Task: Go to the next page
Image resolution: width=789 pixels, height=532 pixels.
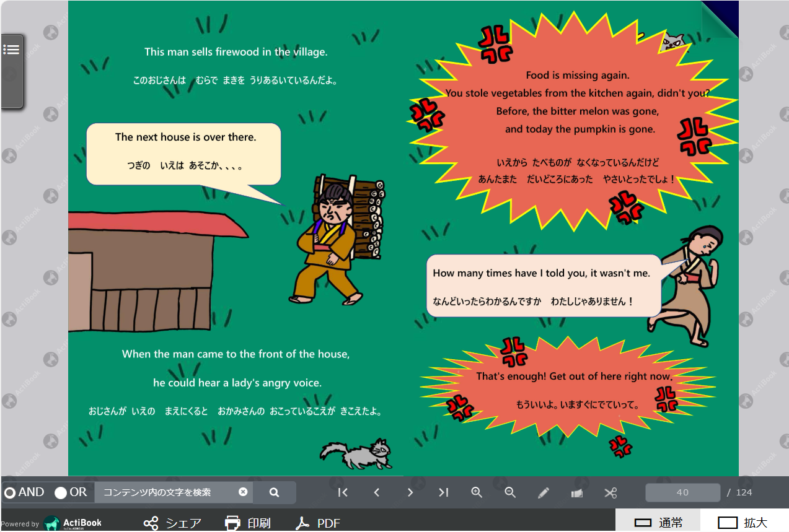Action: click(410, 492)
